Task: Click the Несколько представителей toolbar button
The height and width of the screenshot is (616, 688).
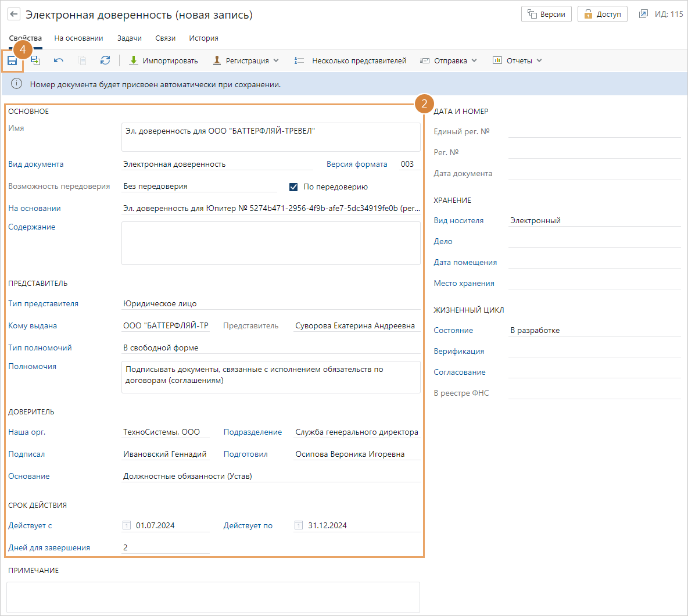Action: coord(350,60)
